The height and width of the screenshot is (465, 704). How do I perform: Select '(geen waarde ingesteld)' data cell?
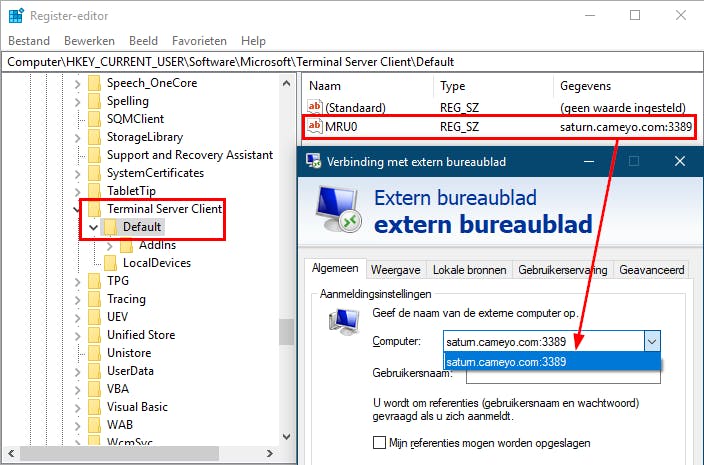(623, 108)
